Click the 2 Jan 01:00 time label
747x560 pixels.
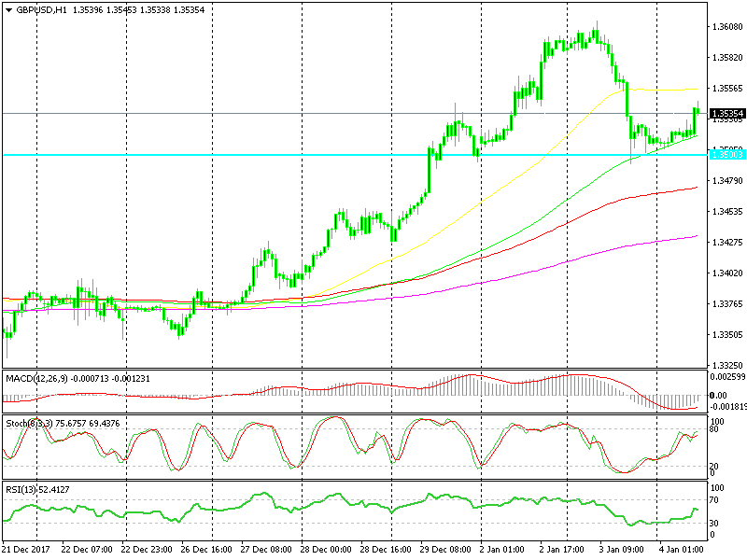coord(503,550)
